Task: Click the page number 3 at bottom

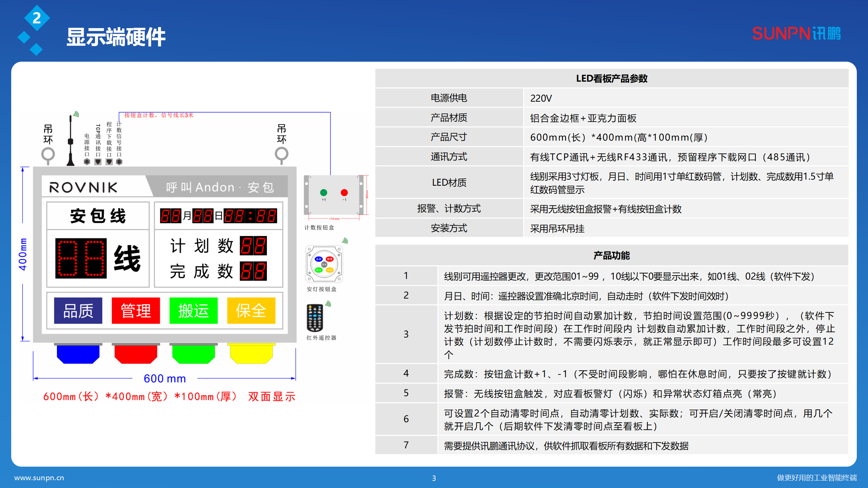Action: 434,479
